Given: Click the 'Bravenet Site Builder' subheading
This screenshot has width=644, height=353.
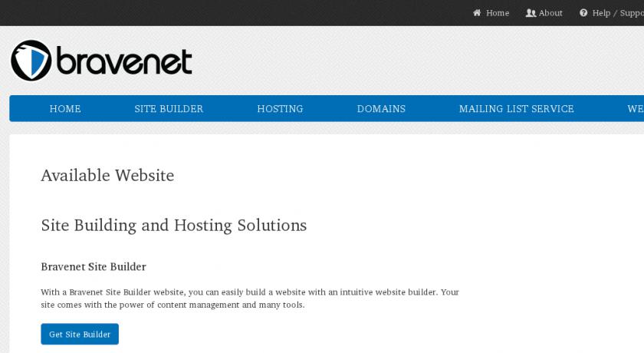Looking at the screenshot, I should (94, 267).
